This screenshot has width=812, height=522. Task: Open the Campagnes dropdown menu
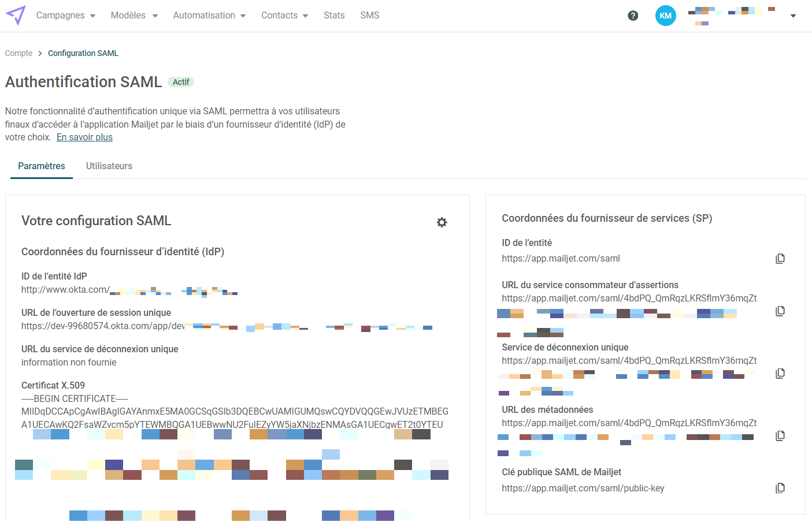click(66, 16)
